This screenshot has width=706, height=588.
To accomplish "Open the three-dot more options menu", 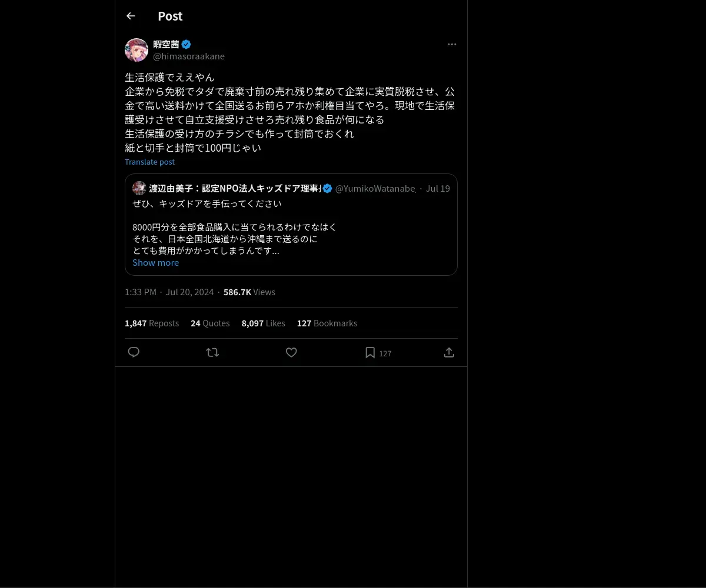I will tap(452, 44).
